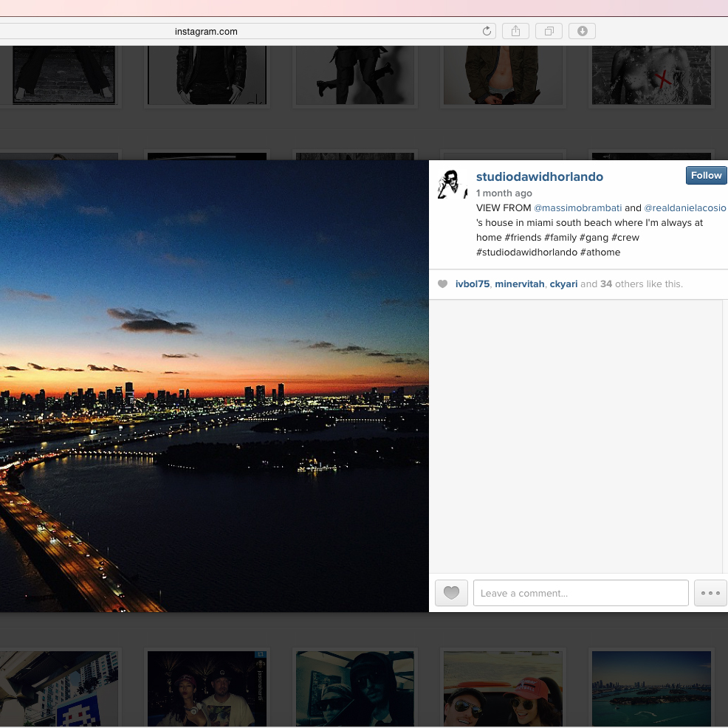Open the #family hashtag
728x728 pixels.
tap(560, 238)
